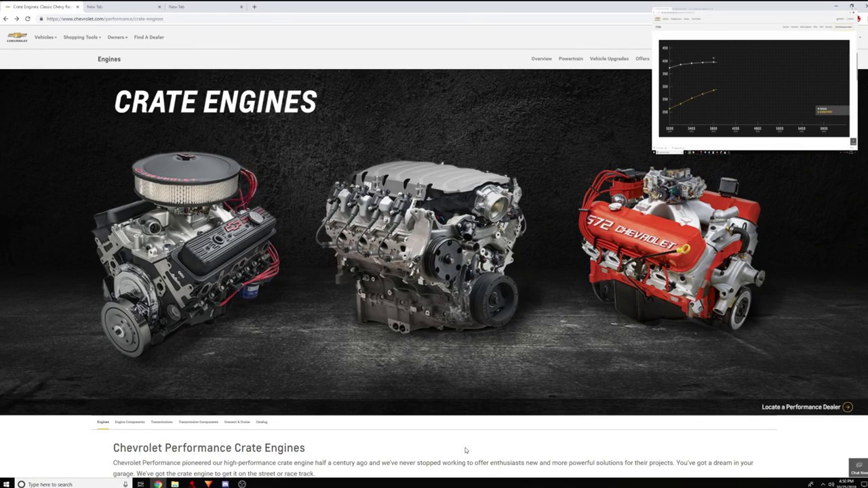This screenshot has height=488, width=868.
Task: Switch to Connect & Cruise tab
Action: [237, 422]
